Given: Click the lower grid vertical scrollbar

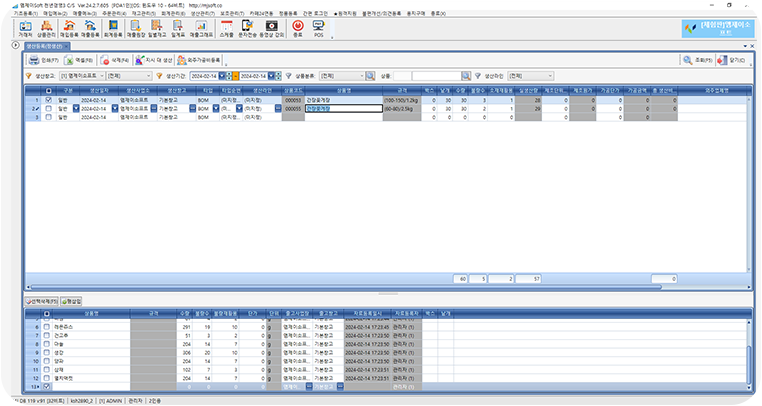Looking at the screenshot, I should 749,357.
